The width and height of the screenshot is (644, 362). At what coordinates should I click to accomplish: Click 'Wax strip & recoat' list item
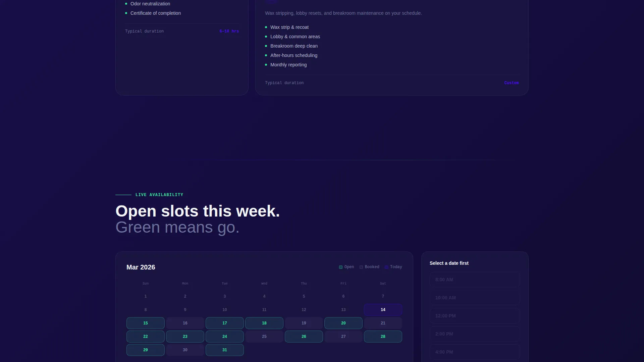[x=289, y=27]
